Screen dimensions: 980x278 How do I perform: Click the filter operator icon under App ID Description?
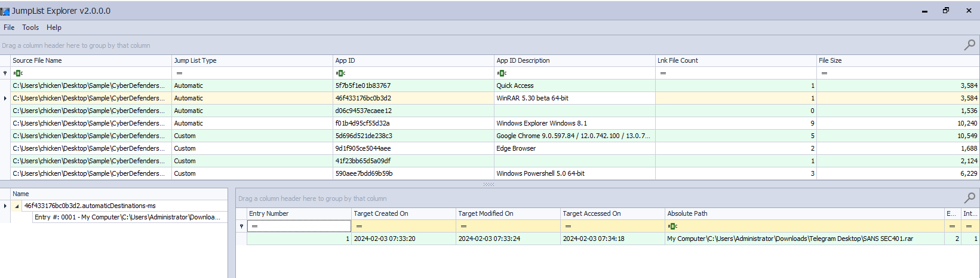[502, 73]
